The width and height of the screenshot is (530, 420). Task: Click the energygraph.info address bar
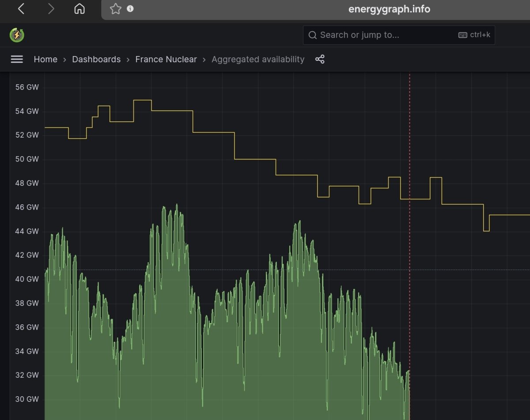[389, 9]
